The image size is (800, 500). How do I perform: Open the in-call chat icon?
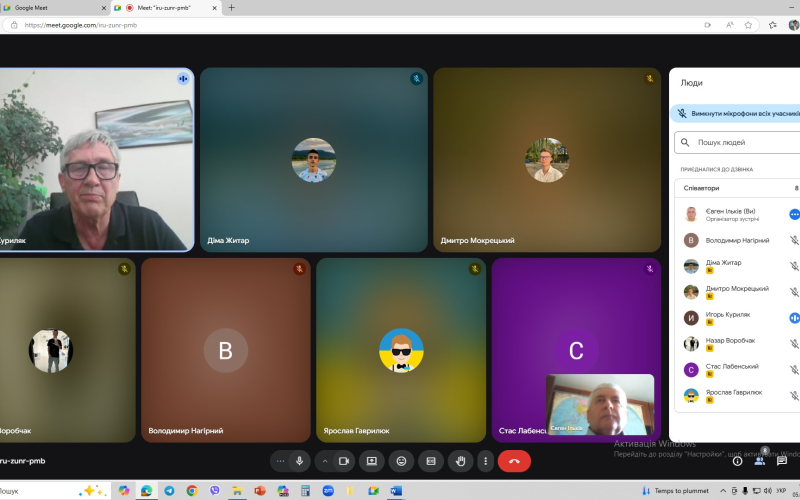[x=782, y=461]
